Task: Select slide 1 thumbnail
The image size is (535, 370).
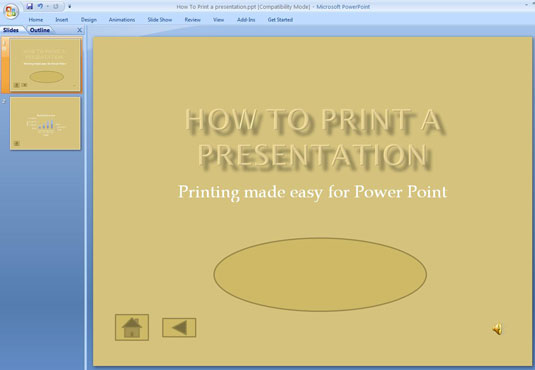Action: [x=45, y=65]
